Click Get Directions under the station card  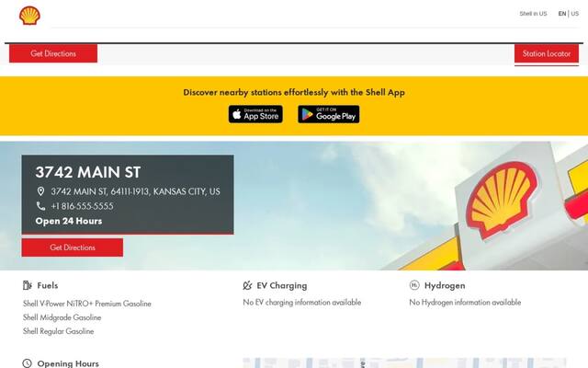[73, 247]
